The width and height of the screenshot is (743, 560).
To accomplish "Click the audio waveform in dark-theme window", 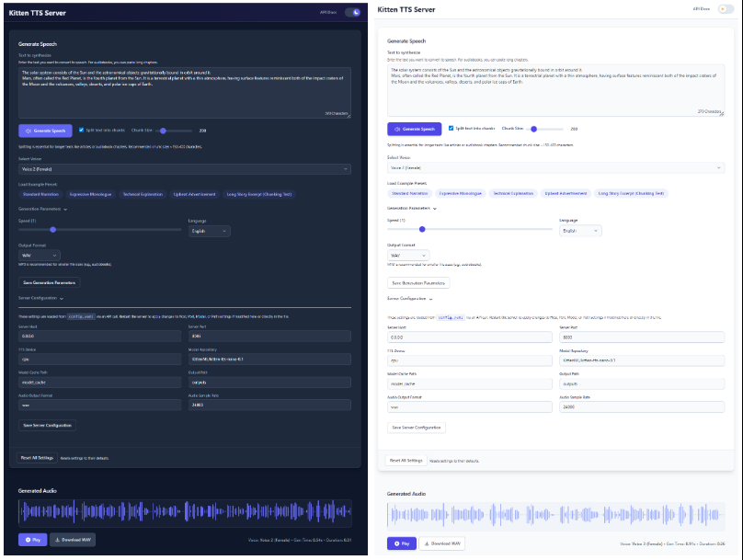I will [185, 512].
